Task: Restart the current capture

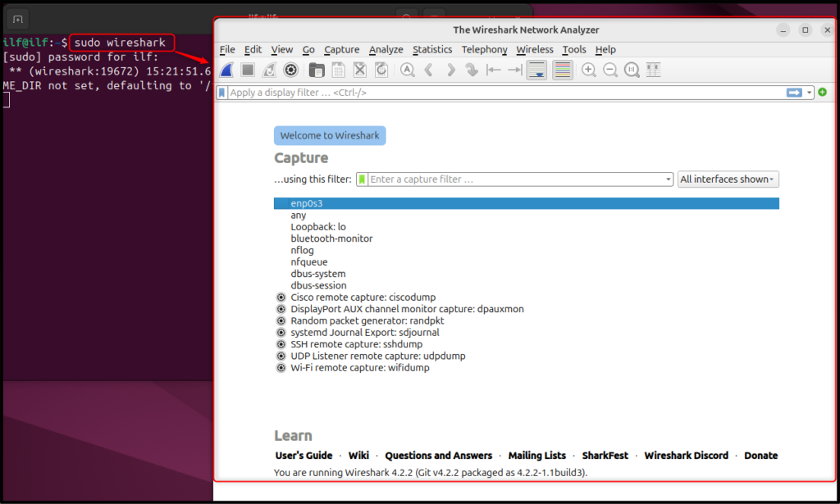Action: [x=268, y=70]
